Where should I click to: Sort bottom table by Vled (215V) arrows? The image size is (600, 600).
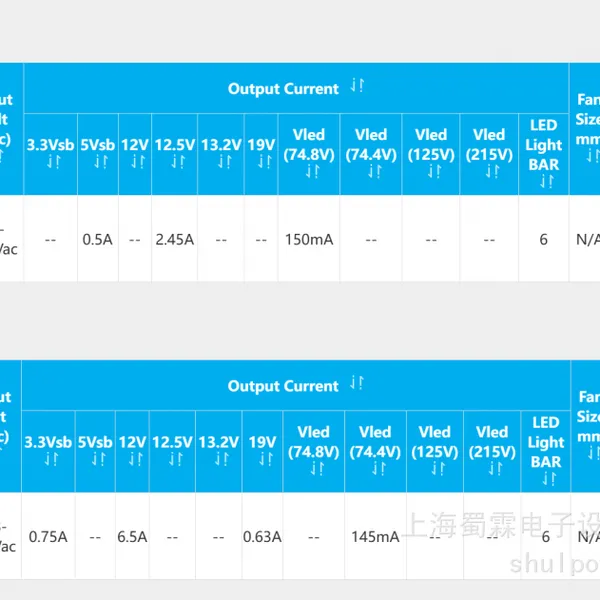pos(496,469)
